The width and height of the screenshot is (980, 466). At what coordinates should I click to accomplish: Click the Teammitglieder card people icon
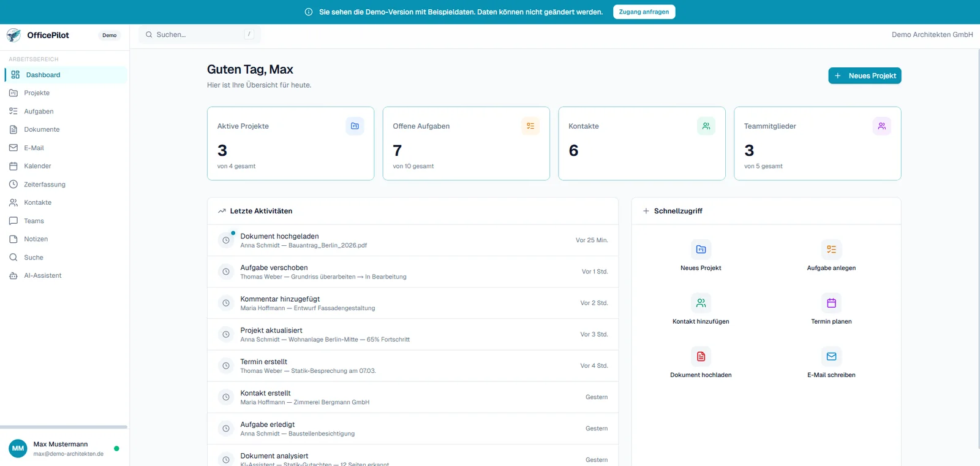point(881,126)
